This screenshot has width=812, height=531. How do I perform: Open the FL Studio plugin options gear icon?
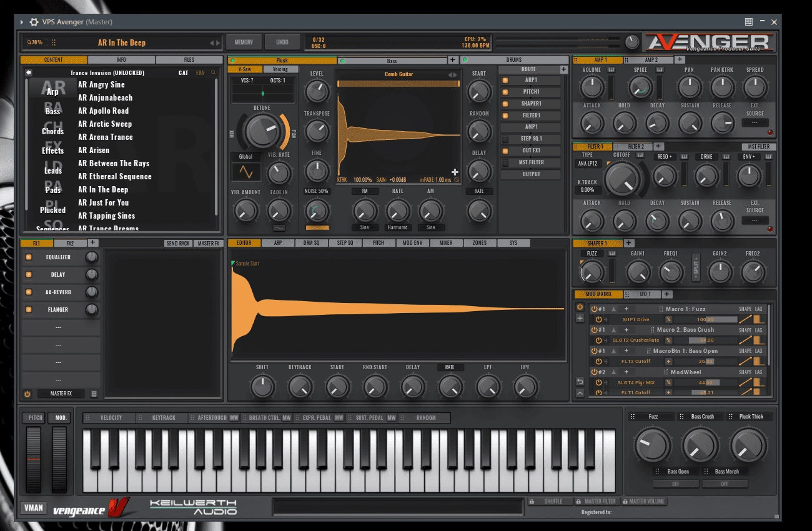point(33,22)
